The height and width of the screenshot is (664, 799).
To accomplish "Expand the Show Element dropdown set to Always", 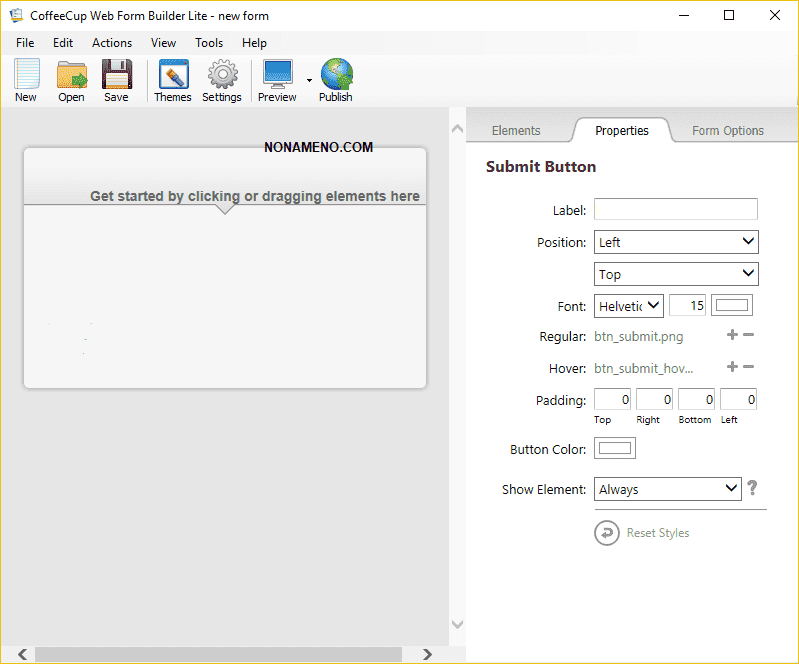I will pos(667,489).
